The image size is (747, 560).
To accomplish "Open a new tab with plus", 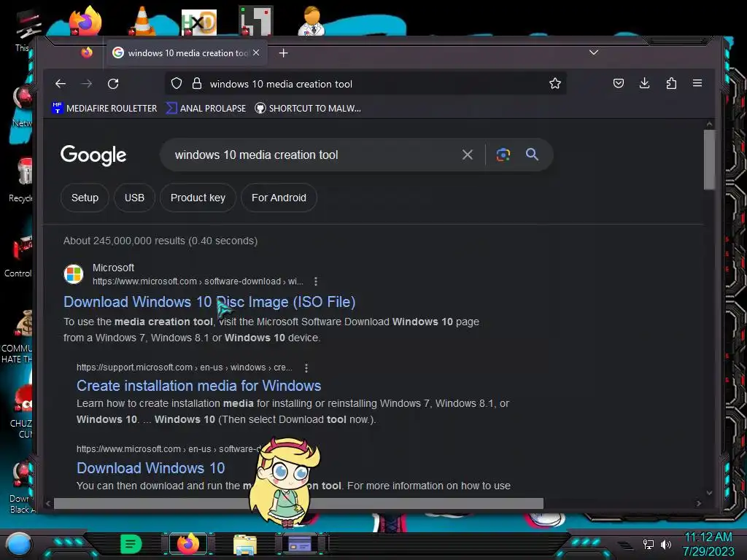I will click(284, 52).
